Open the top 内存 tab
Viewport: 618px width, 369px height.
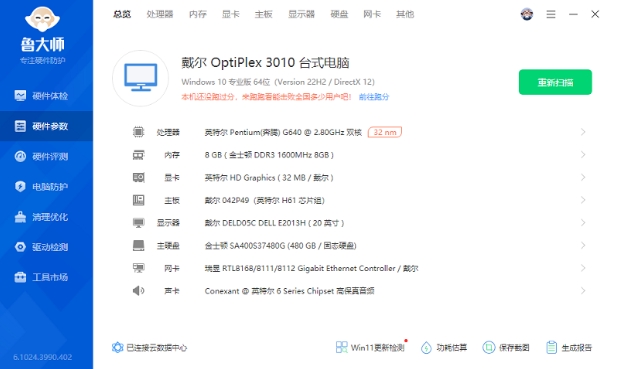point(198,14)
